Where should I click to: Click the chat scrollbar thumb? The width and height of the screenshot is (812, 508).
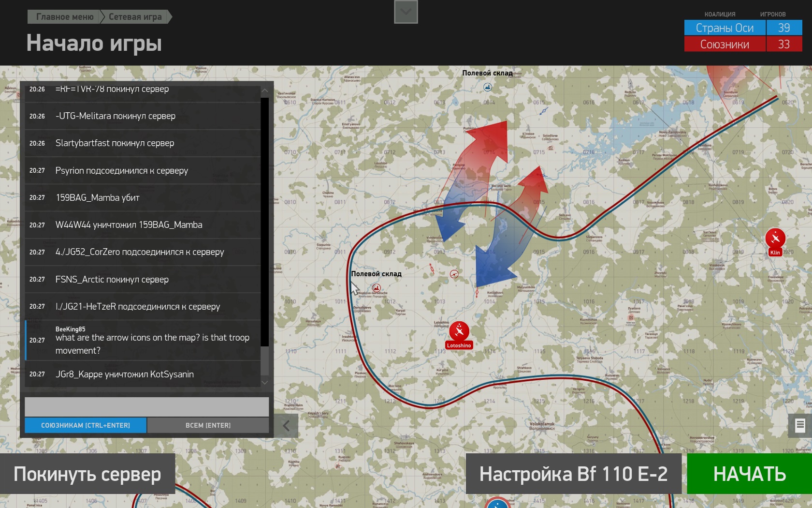[x=264, y=360]
